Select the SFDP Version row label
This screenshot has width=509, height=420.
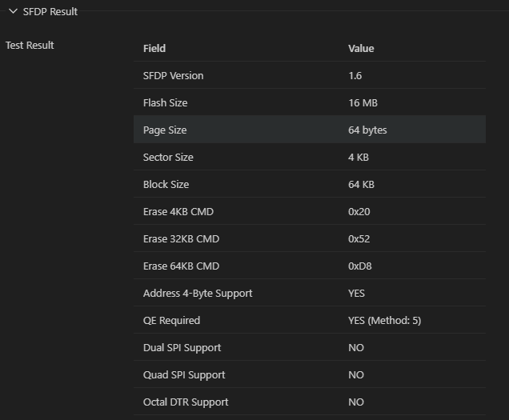click(x=173, y=75)
